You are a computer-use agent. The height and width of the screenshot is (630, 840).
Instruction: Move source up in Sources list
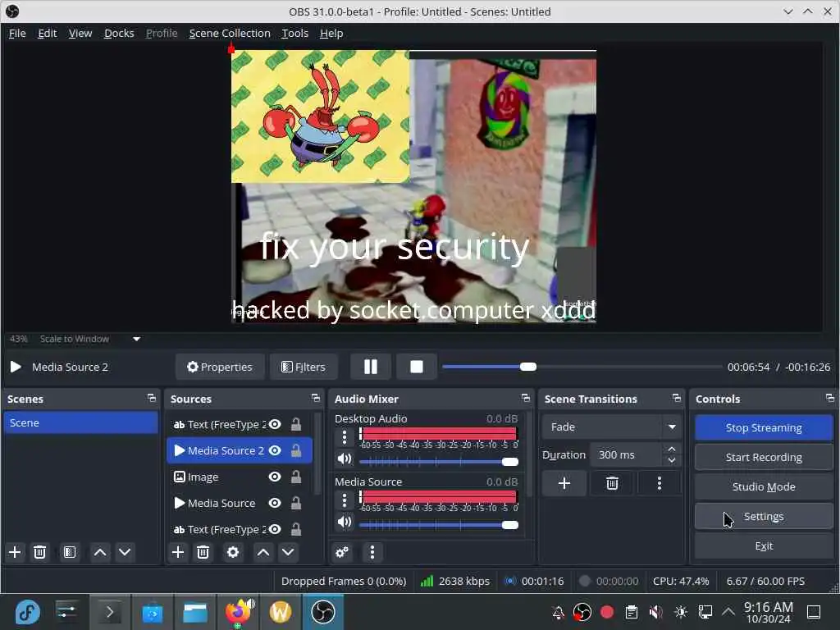click(263, 552)
